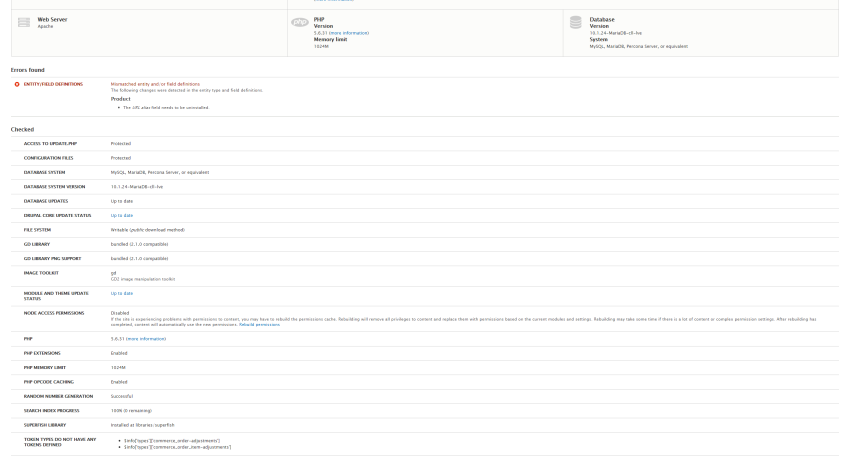Click 'NODE ACCESS PERMISSIONS' row label

tap(54, 313)
